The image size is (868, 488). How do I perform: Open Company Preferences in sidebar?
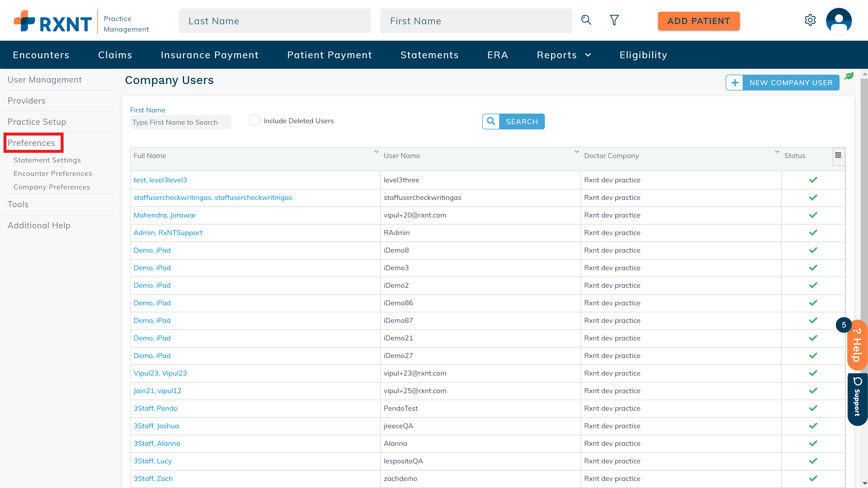click(x=52, y=187)
